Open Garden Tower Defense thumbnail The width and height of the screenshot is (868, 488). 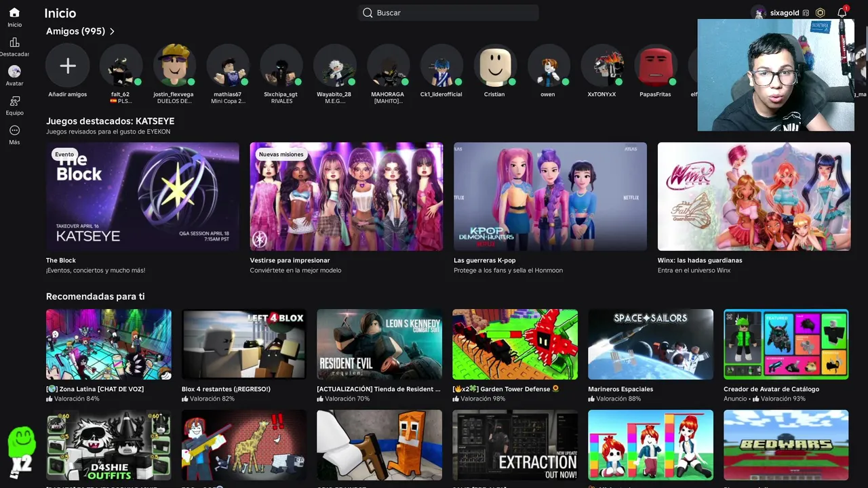(x=515, y=344)
